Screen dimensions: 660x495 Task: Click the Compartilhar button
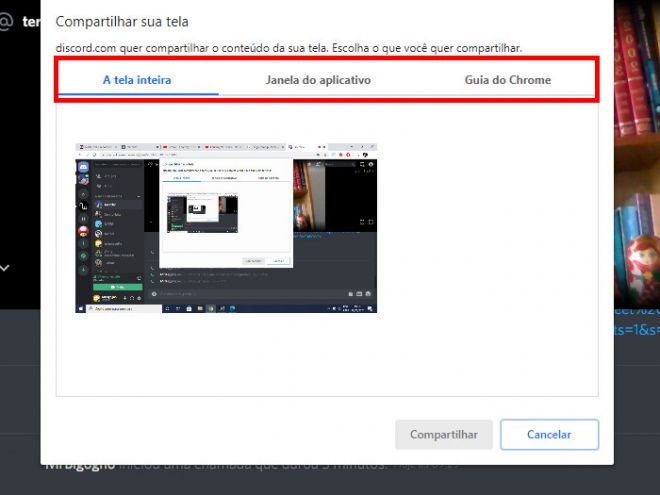point(444,434)
